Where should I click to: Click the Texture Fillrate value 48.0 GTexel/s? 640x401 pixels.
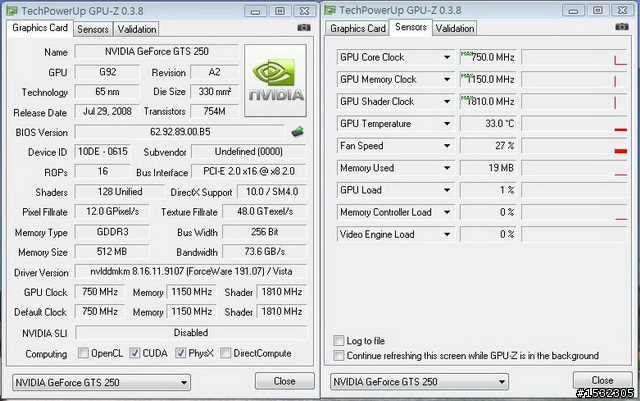(x=264, y=212)
